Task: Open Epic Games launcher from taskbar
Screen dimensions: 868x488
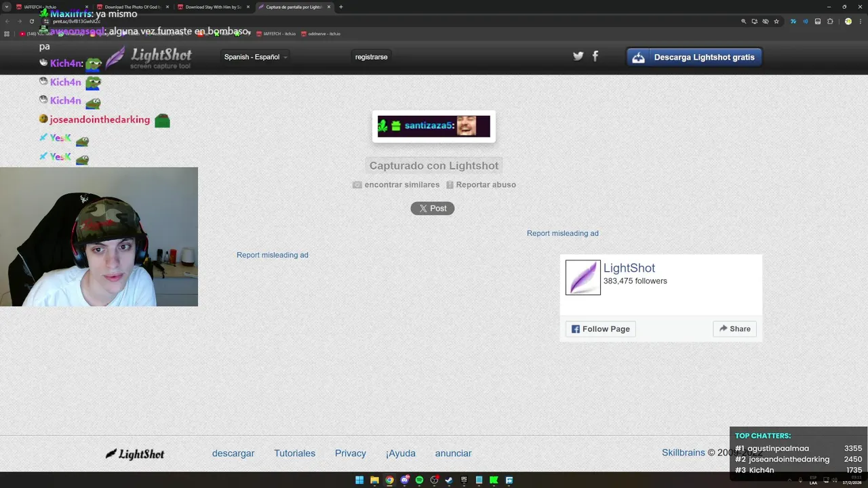Action: click(464, 480)
